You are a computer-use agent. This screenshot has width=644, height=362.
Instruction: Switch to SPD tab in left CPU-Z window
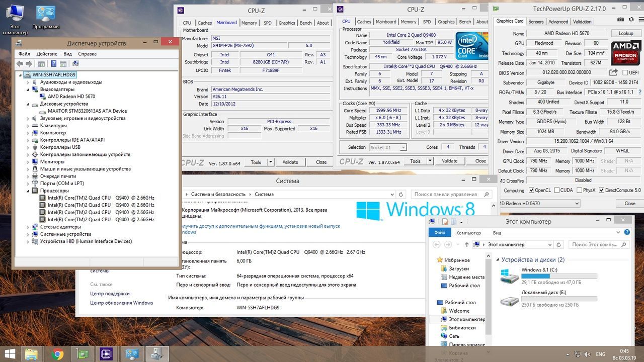pos(268,23)
